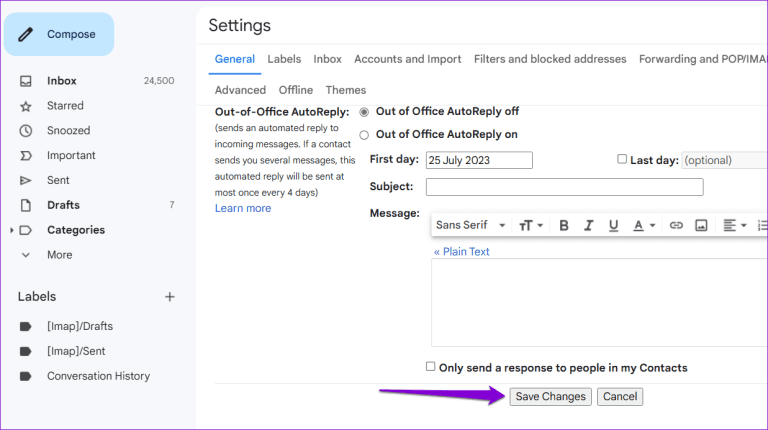
Task: Open the Sans Serif font dropdown
Action: (x=471, y=226)
